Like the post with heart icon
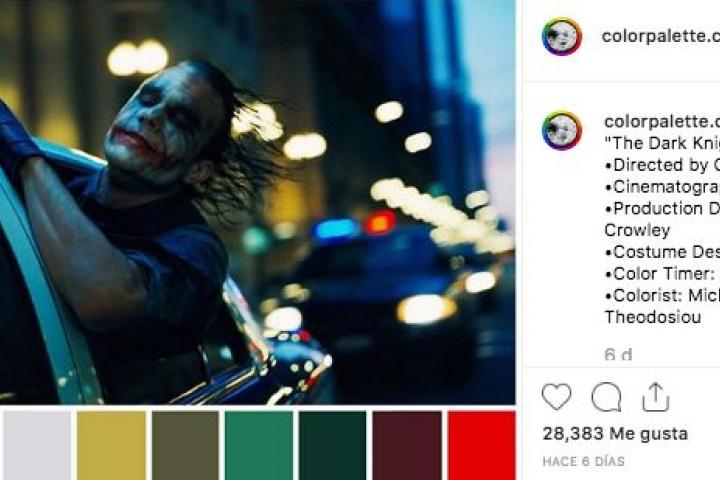720x480 pixels. (557, 396)
